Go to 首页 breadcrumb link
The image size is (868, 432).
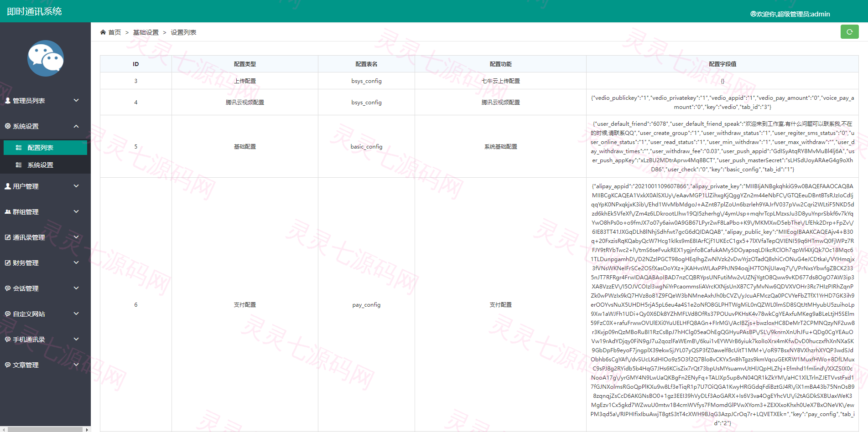coord(114,32)
